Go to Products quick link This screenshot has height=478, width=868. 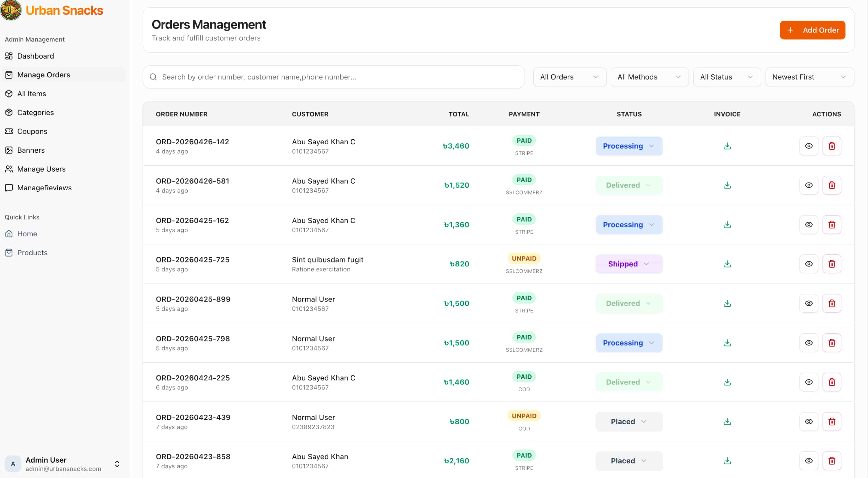pos(64,253)
